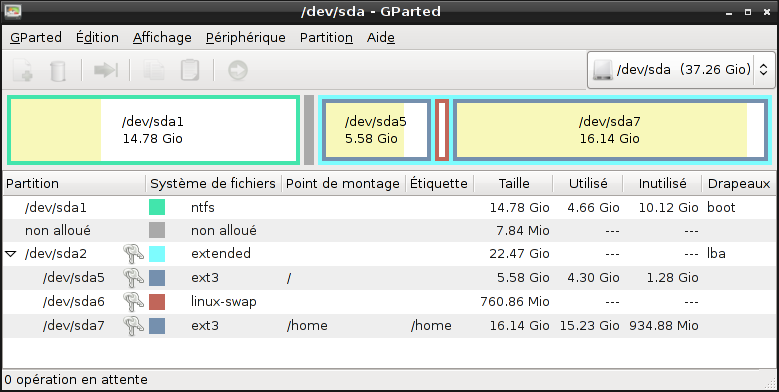Screen dimensions: 779x392
Task: Open the Aide menu
Action: pyautogui.click(x=381, y=38)
